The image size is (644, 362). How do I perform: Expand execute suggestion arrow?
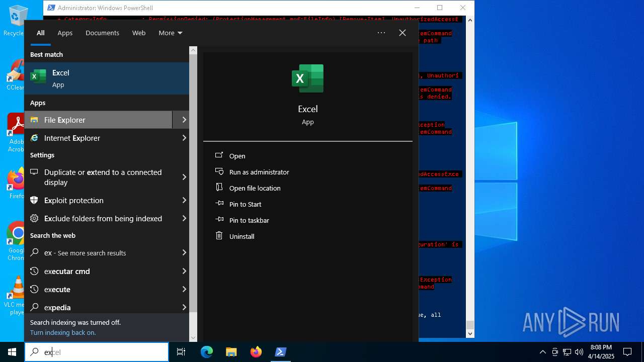(x=184, y=289)
